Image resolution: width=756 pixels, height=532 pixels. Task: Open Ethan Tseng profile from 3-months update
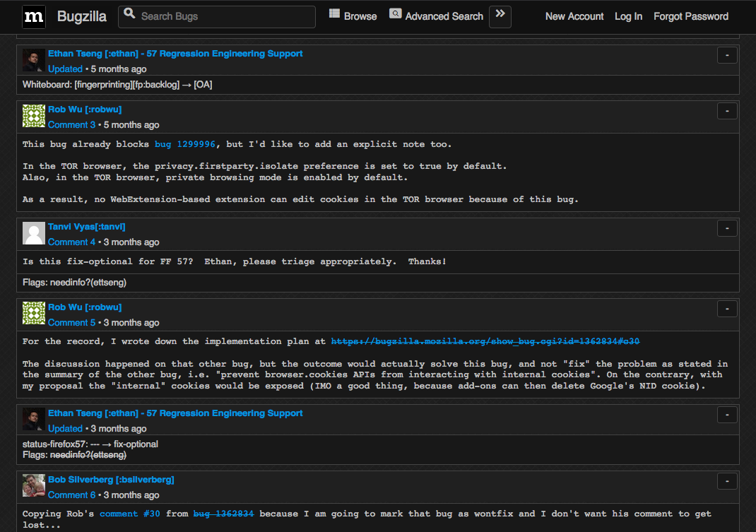[175, 413]
